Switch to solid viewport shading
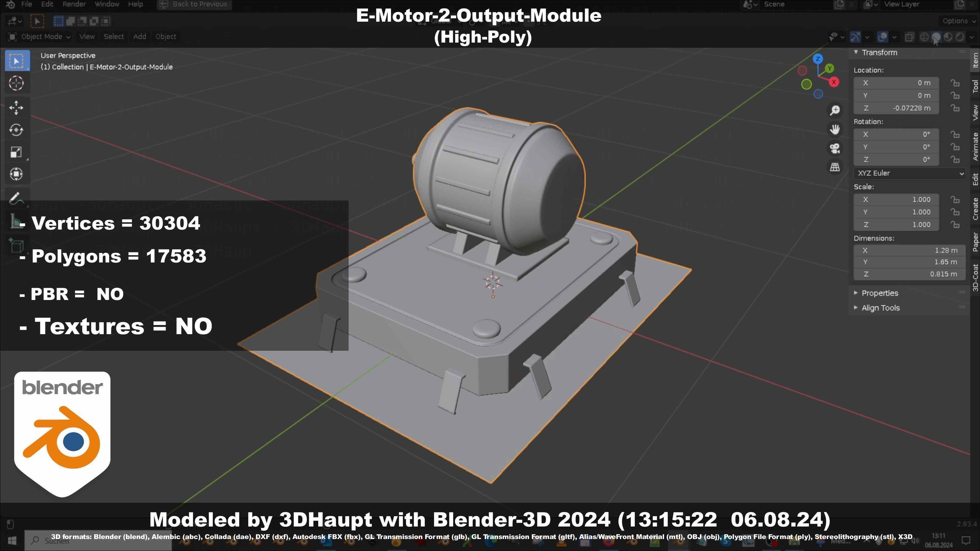The width and height of the screenshot is (980, 551). tap(936, 37)
